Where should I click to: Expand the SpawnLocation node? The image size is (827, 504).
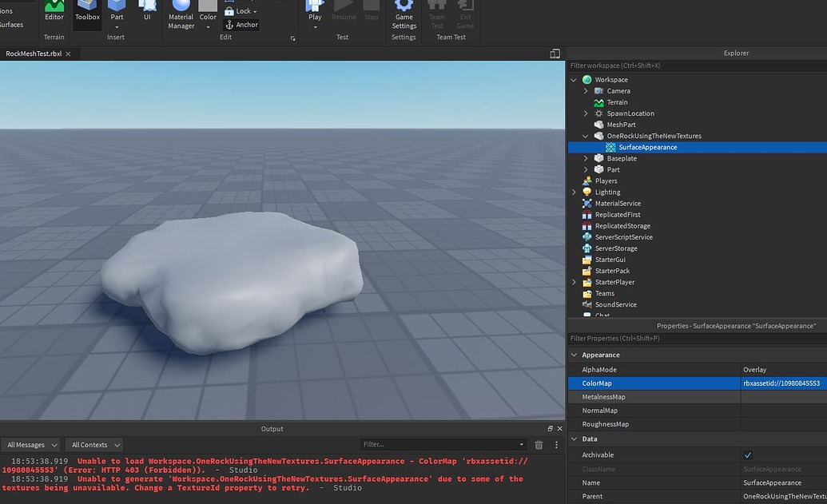[586, 113]
